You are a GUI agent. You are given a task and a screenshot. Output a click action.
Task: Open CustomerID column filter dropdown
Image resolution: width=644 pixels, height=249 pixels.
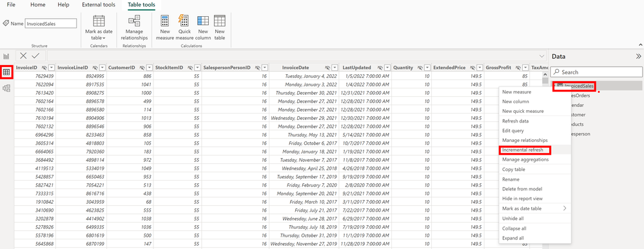click(x=150, y=68)
